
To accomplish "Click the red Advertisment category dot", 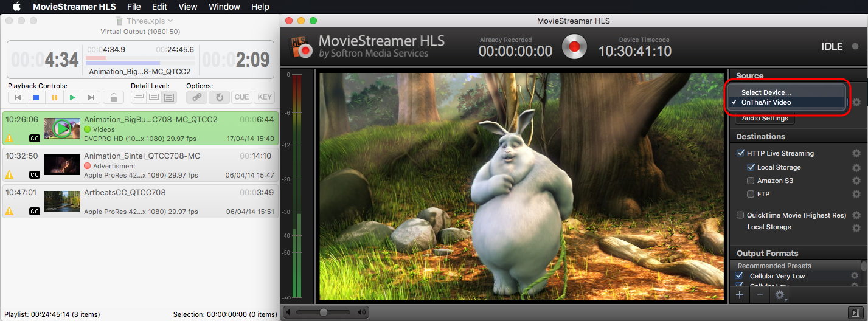I will (x=88, y=166).
